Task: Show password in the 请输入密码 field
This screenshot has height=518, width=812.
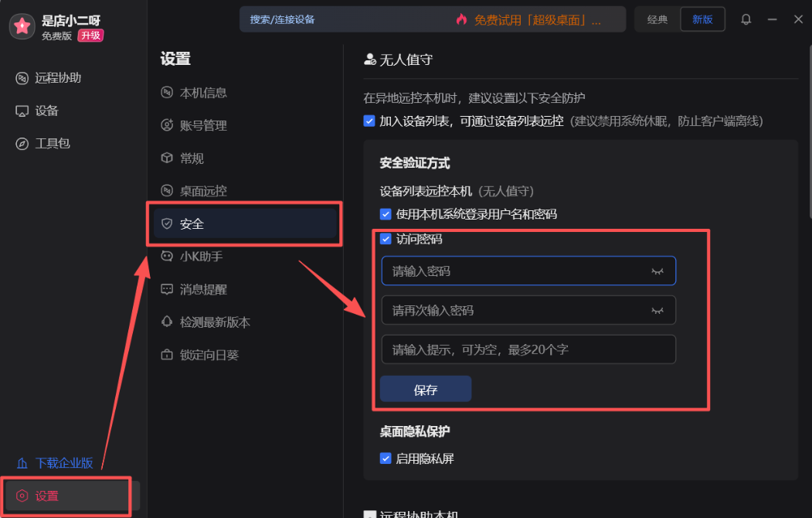Action: click(657, 271)
